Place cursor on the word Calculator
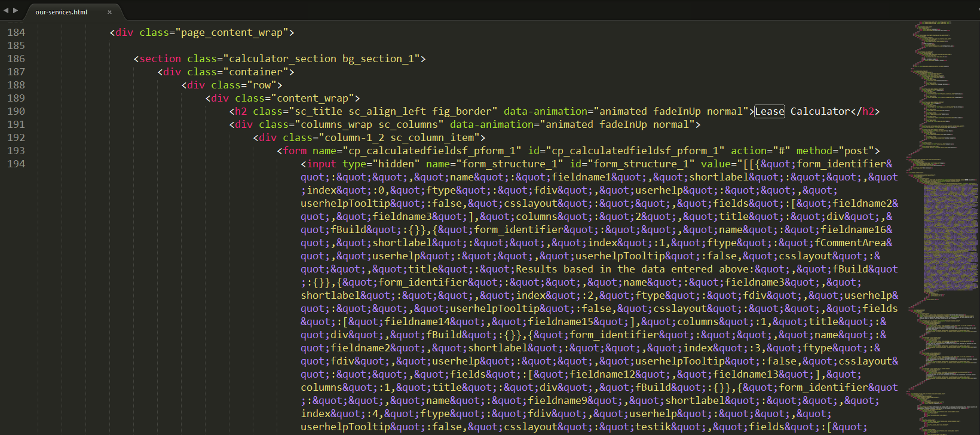The height and width of the screenshot is (435, 980). point(820,111)
